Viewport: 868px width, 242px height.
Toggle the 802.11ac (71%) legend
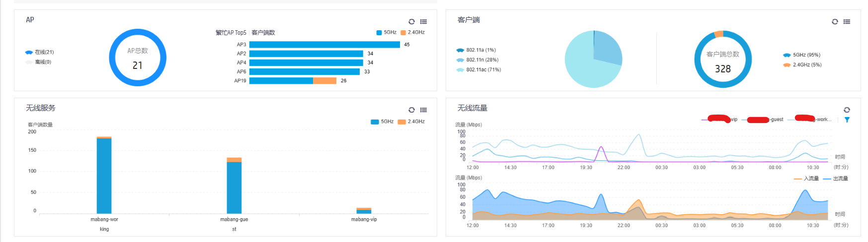point(478,70)
